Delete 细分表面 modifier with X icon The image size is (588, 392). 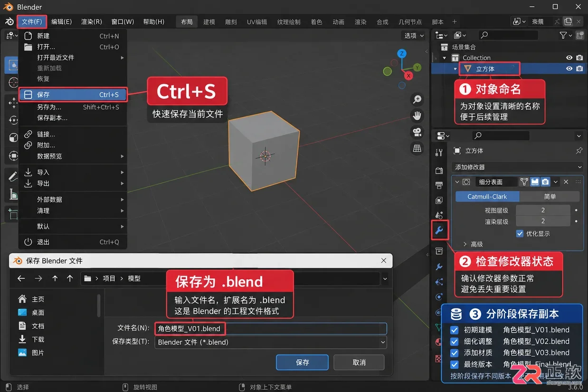[x=566, y=182]
